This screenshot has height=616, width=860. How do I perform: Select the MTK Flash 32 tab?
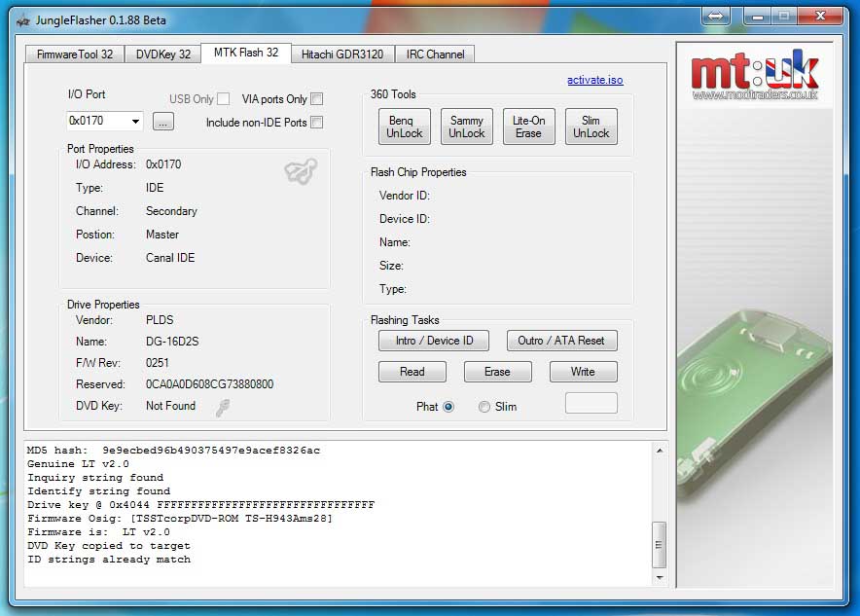pyautogui.click(x=246, y=53)
